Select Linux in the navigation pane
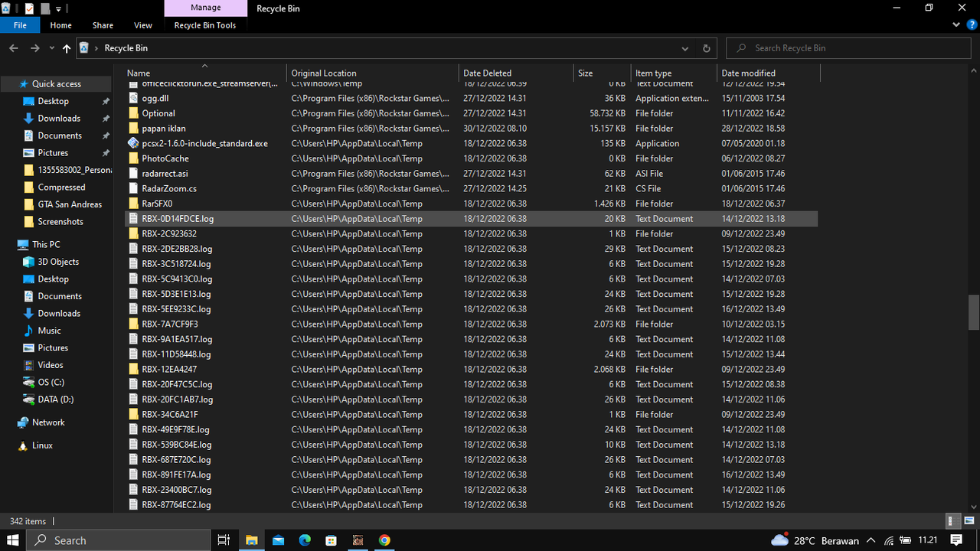Viewport: 980px width, 551px height. 42,445
